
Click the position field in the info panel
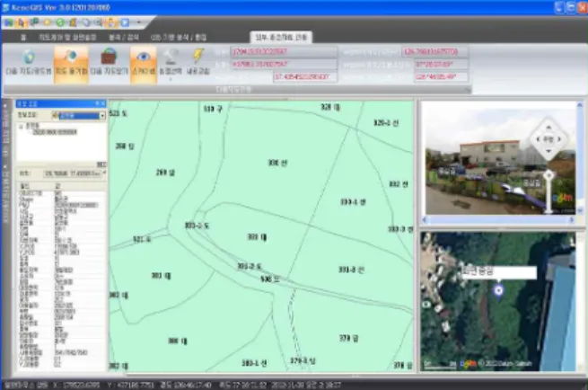pos(72,173)
